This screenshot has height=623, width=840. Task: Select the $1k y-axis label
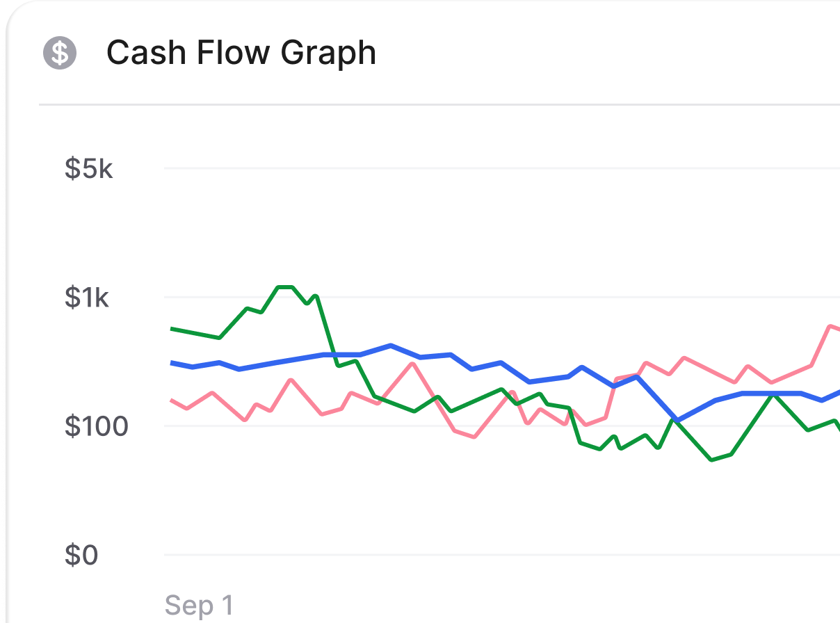click(x=87, y=298)
